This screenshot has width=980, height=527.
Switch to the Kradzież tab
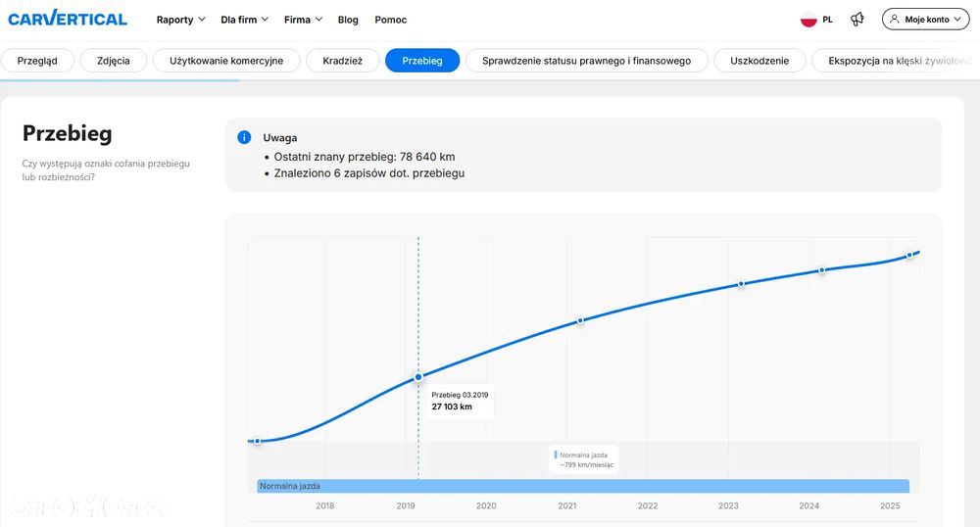coord(342,61)
